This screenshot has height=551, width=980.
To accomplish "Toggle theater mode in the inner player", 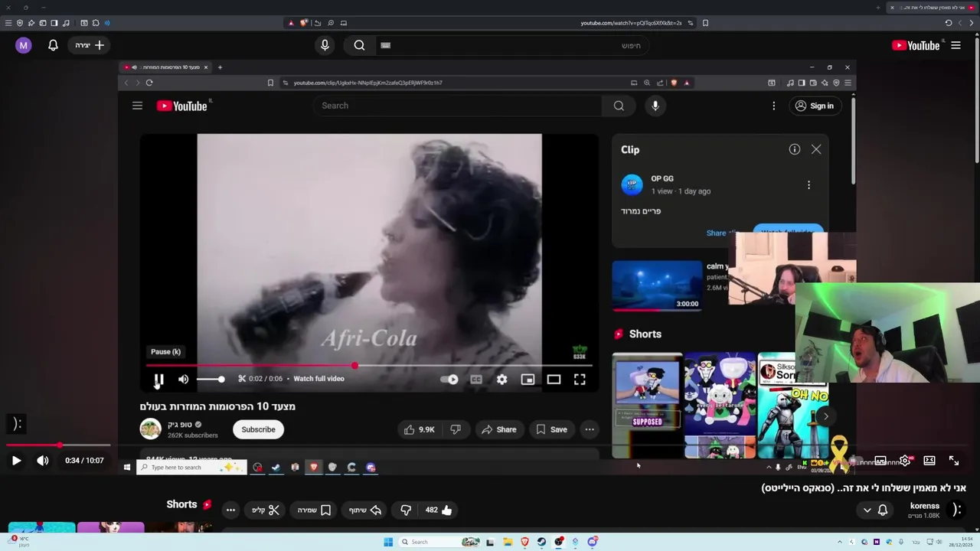I will click(x=554, y=379).
